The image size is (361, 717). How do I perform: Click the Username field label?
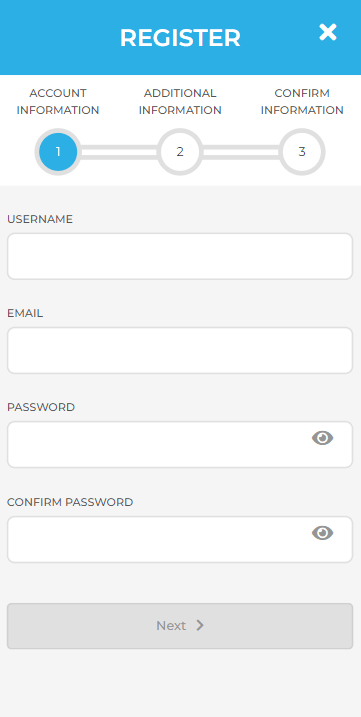(40, 219)
